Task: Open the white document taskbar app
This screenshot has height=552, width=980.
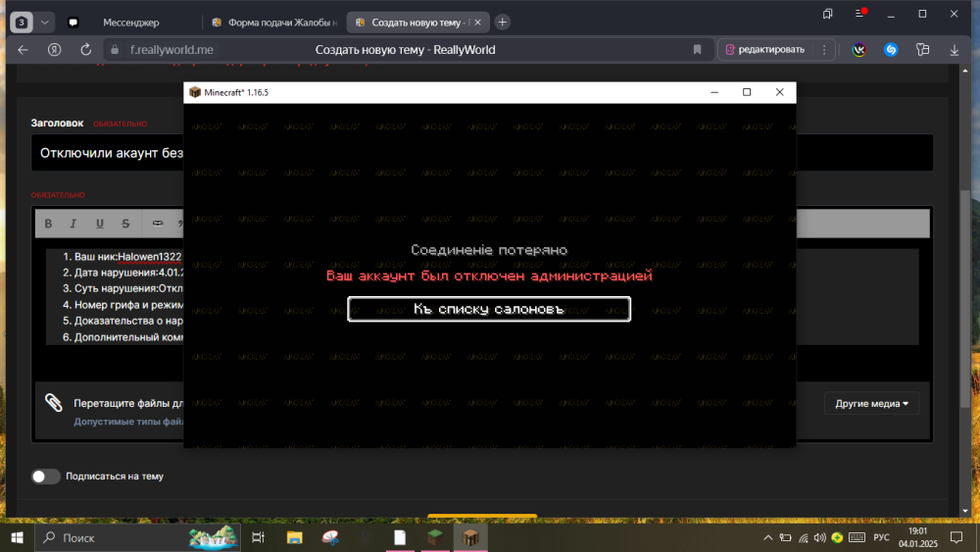Action: [x=400, y=537]
